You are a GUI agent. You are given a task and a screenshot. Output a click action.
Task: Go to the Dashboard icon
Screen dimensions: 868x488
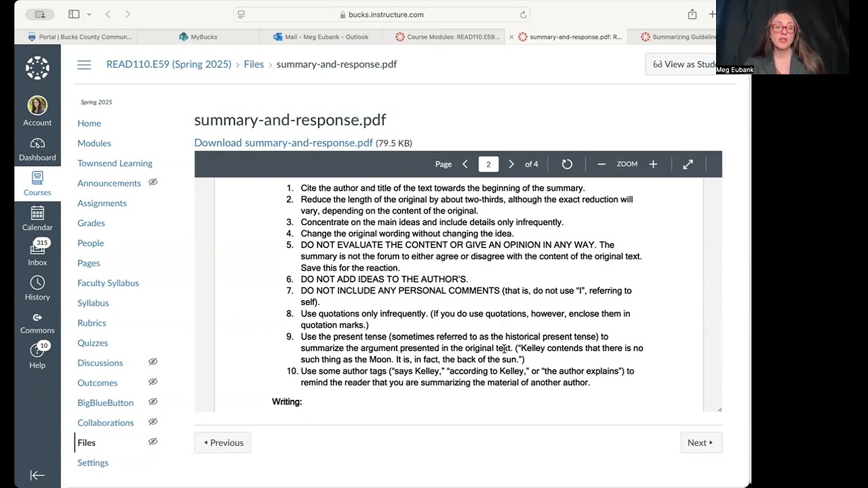(x=37, y=143)
